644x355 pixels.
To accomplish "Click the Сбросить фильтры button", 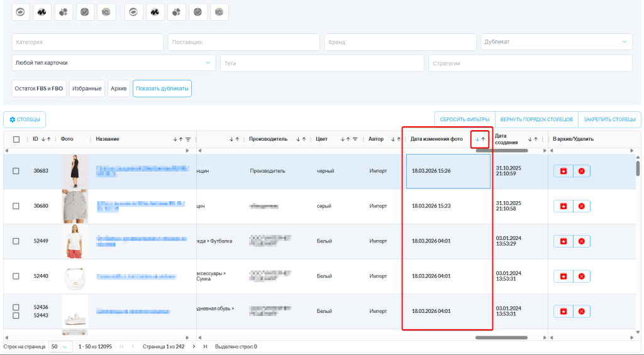I will [x=464, y=119].
